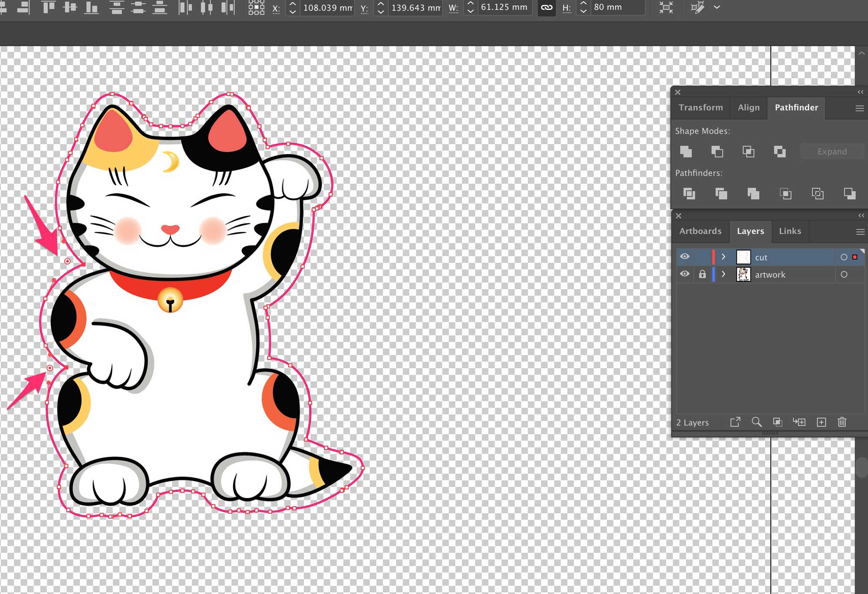Collapse the Pathfinder panel group
Image resolution: width=868 pixels, height=594 pixels.
pos(860,92)
